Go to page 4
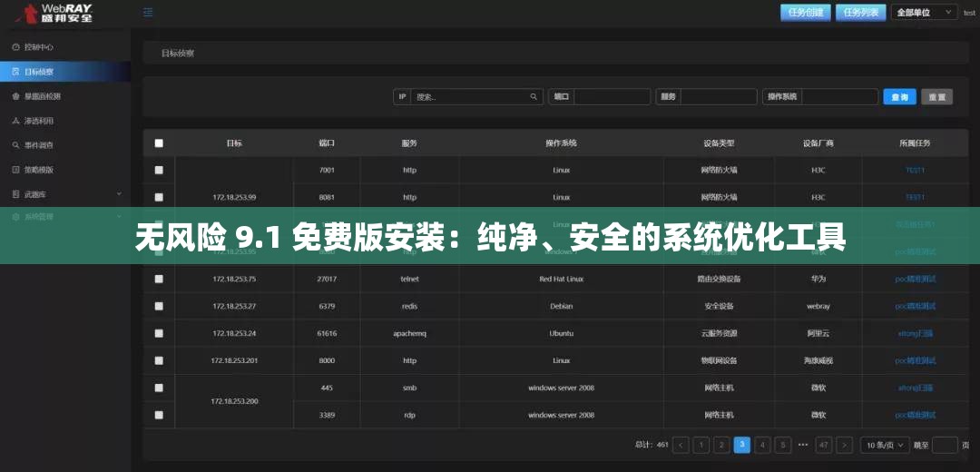The height and width of the screenshot is (472, 980). tap(762, 445)
